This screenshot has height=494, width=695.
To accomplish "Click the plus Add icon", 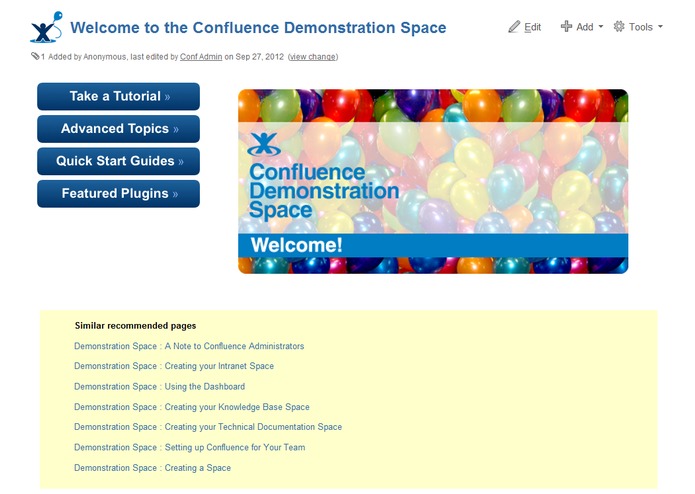I will pos(566,27).
